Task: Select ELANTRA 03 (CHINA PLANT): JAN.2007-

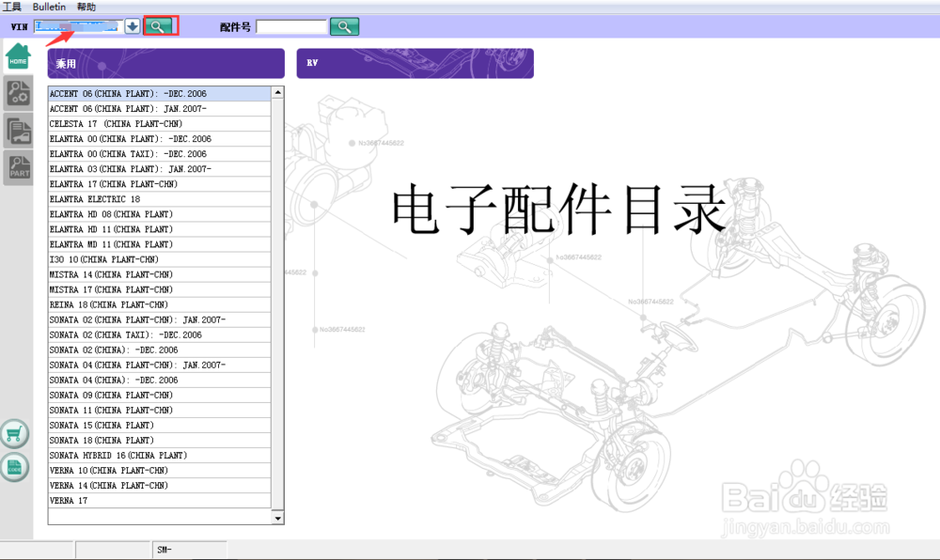Action: point(160,169)
